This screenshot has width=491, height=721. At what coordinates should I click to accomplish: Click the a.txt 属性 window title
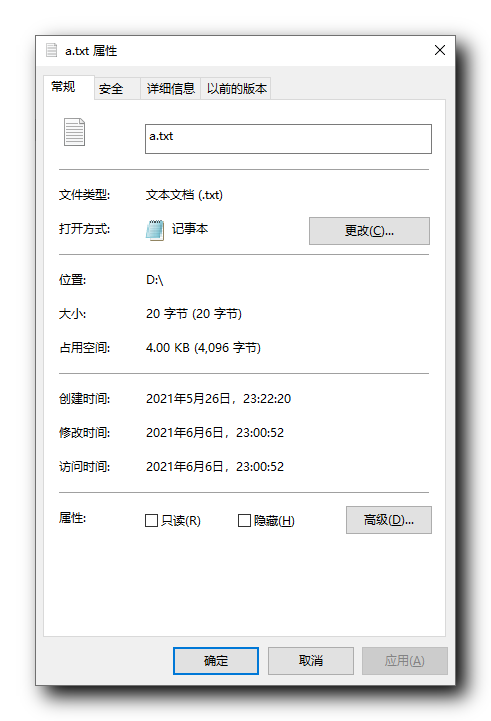click(91, 51)
